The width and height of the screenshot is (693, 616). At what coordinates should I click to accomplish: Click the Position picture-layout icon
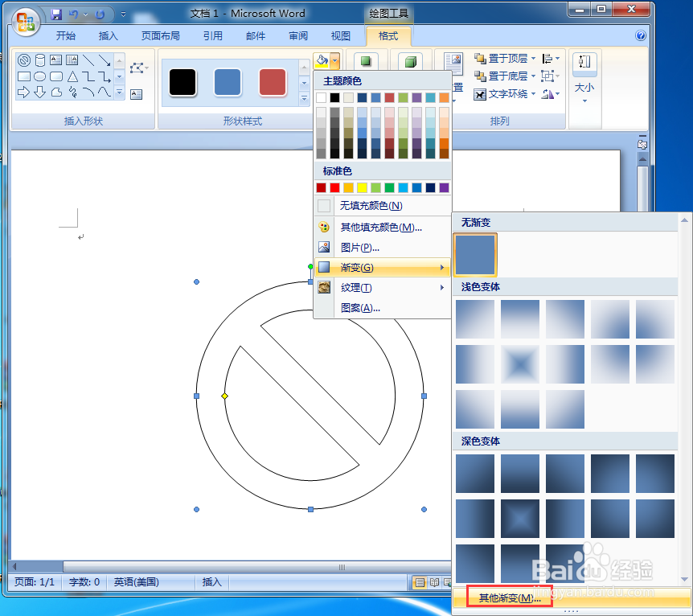(453, 64)
